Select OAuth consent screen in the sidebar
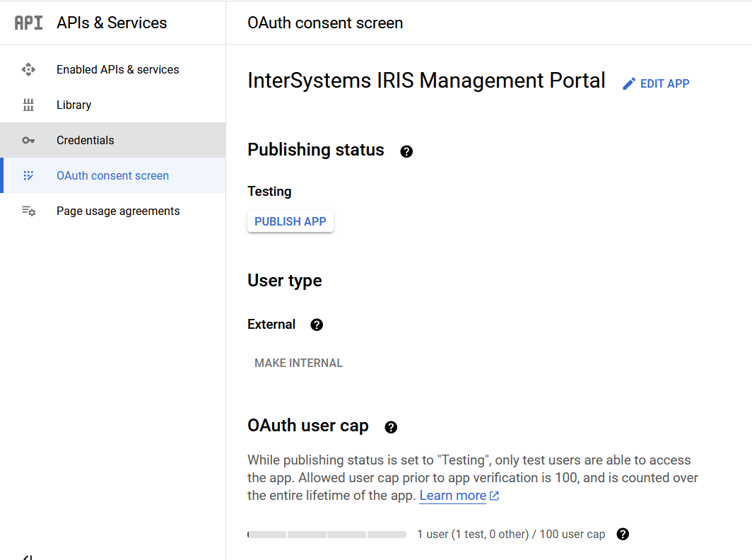Viewport: 752px width, 560px height. pos(112,175)
